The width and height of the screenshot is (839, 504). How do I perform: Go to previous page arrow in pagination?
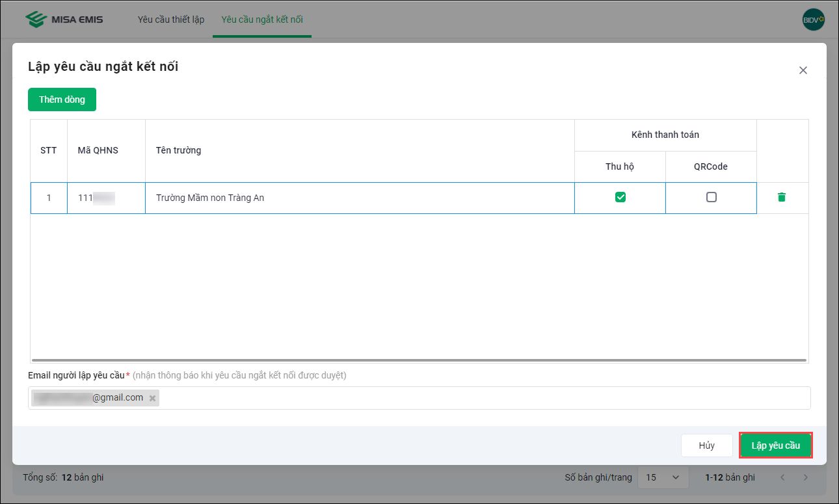point(782,477)
